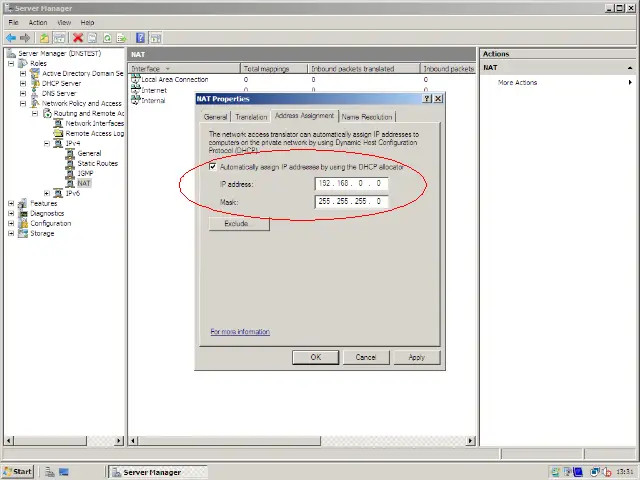
Task: Expand Active Directory Domain Services node
Action: tap(23, 73)
